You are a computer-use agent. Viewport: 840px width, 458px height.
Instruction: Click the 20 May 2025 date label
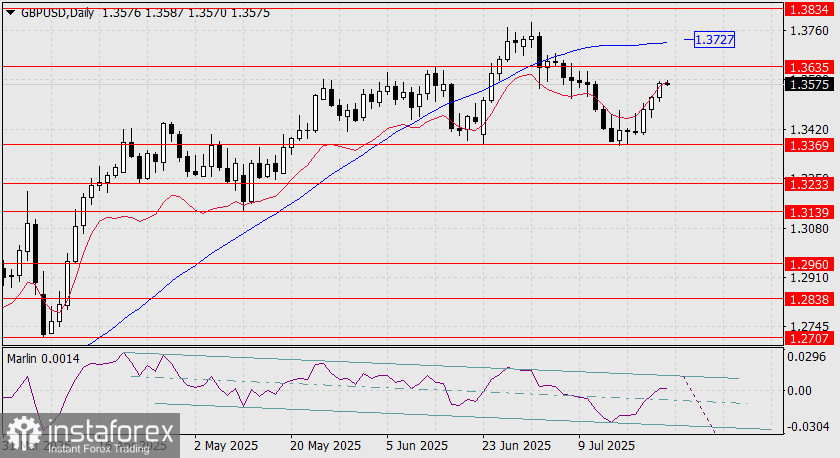pyautogui.click(x=325, y=446)
